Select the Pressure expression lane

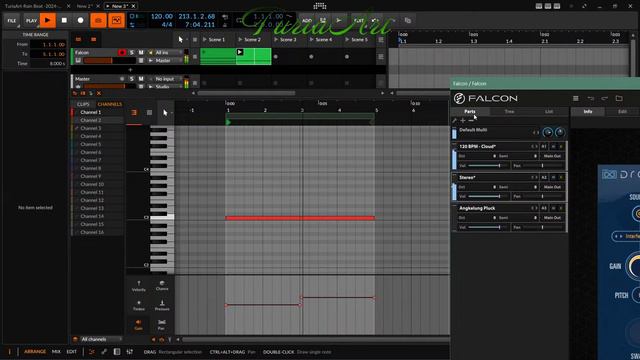(162, 305)
